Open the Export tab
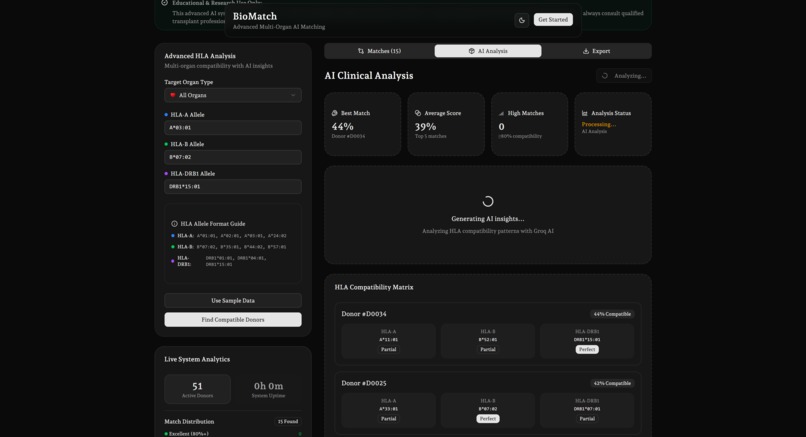 click(x=596, y=51)
